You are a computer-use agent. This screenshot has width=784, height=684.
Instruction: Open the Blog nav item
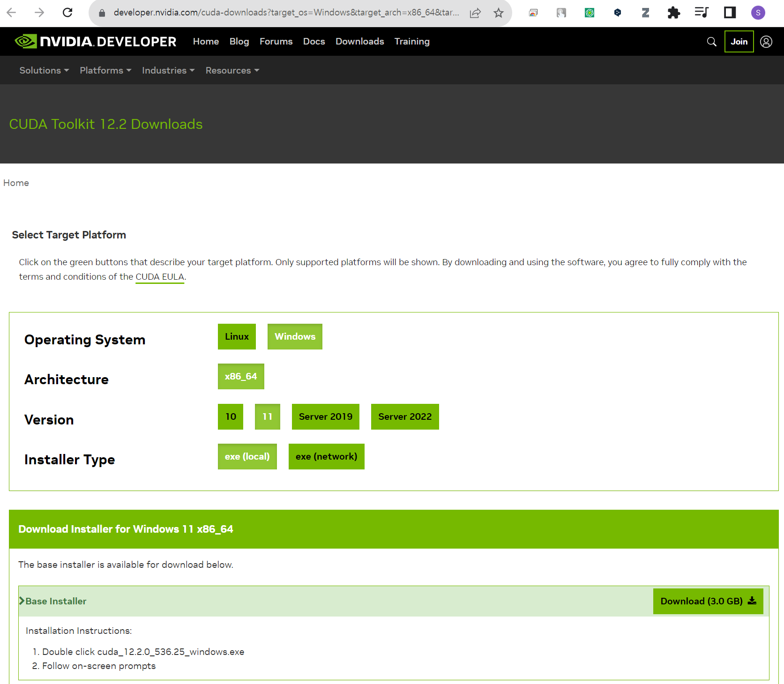coord(239,42)
